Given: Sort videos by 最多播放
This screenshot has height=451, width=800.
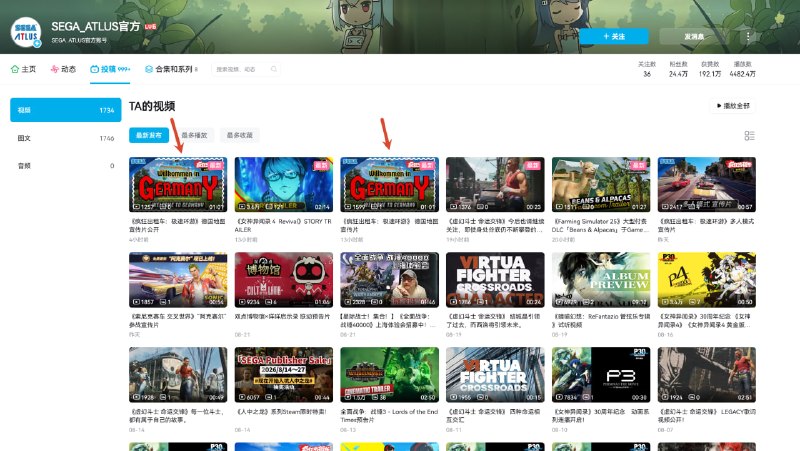Looking at the screenshot, I should pos(194,135).
